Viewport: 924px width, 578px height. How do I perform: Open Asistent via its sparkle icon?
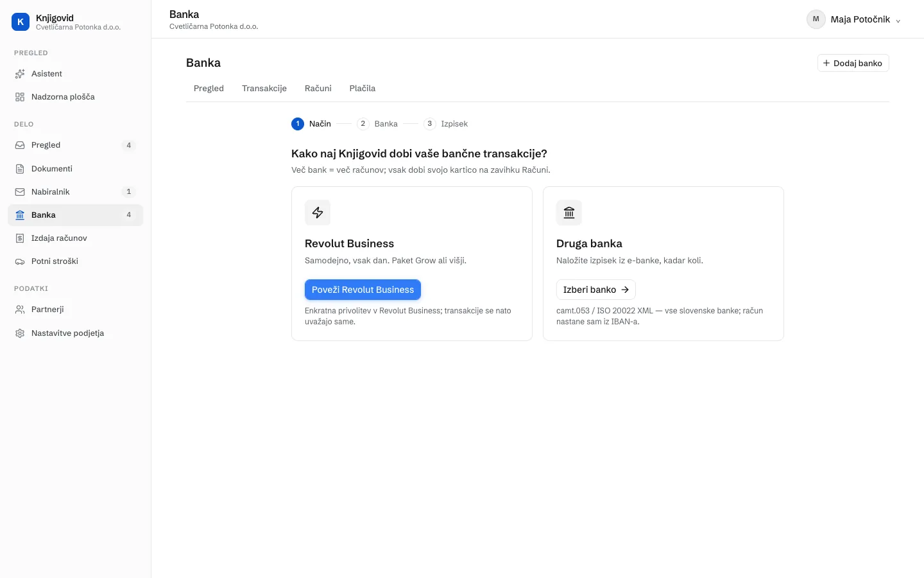[20, 74]
